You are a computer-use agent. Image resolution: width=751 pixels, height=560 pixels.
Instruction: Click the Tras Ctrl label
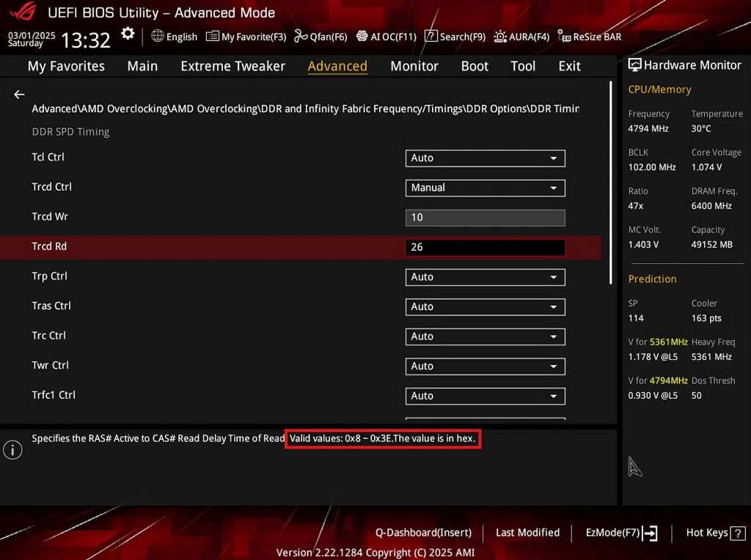tap(51, 306)
